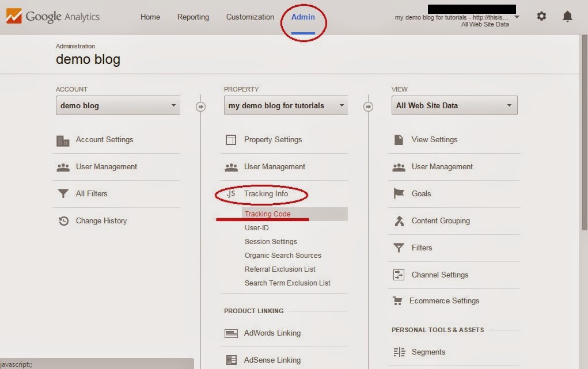
Task: Click the property User Management people icon
Action: click(x=231, y=168)
